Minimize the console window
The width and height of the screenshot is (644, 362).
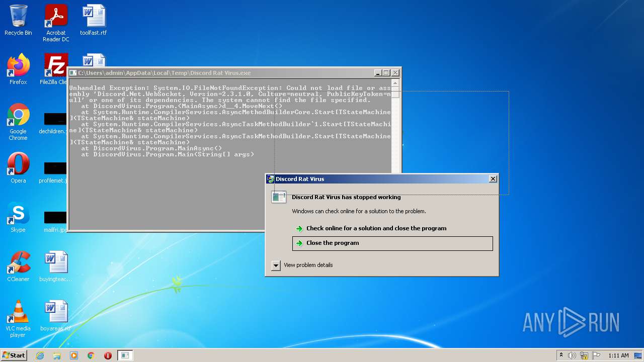378,73
